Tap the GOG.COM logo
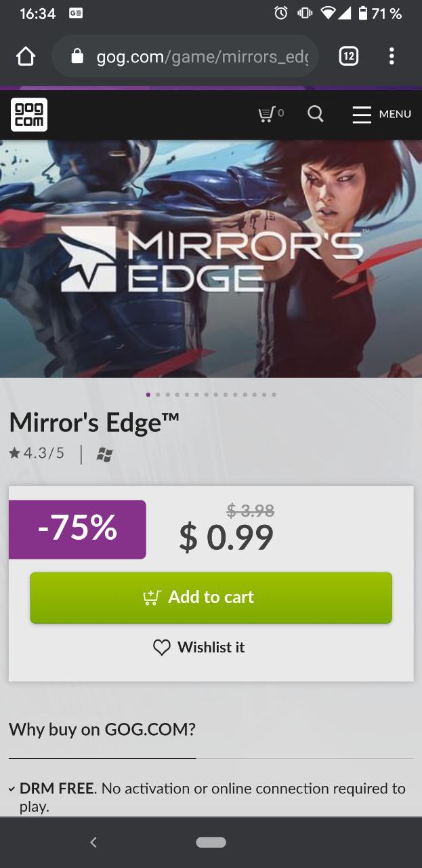Viewport: 422px width, 868px height. 29,114
